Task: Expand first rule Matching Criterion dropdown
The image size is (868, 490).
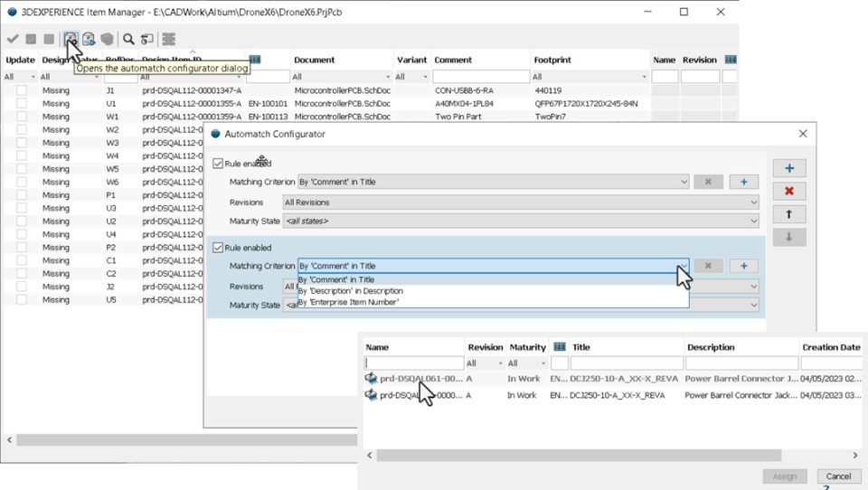Action: coord(684,182)
